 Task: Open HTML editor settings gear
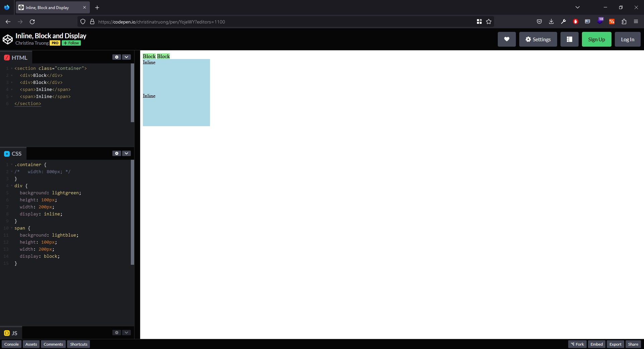[117, 57]
